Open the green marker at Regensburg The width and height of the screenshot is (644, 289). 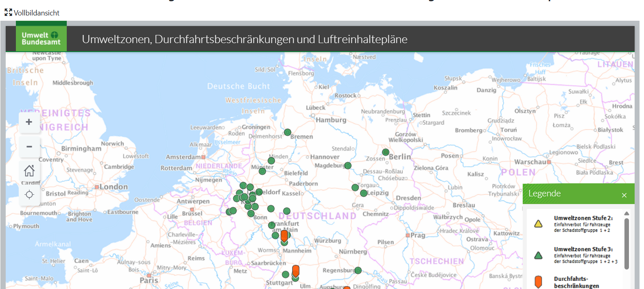pos(358,270)
